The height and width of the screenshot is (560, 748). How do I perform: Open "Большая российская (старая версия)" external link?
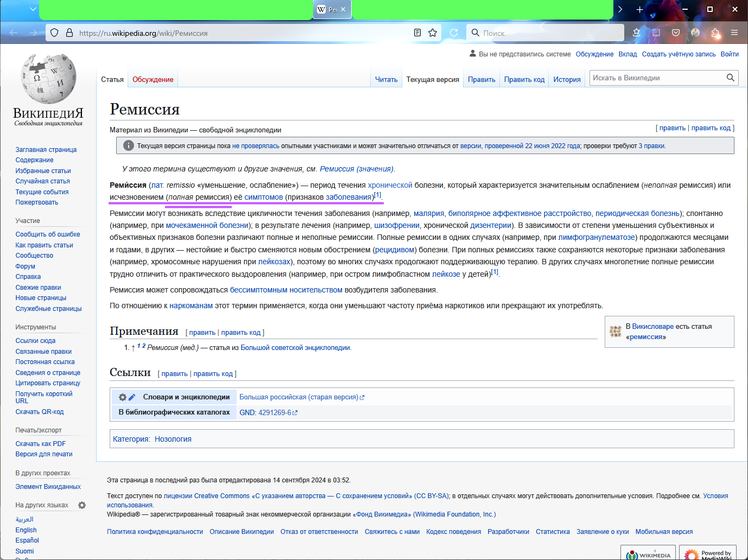tap(302, 397)
